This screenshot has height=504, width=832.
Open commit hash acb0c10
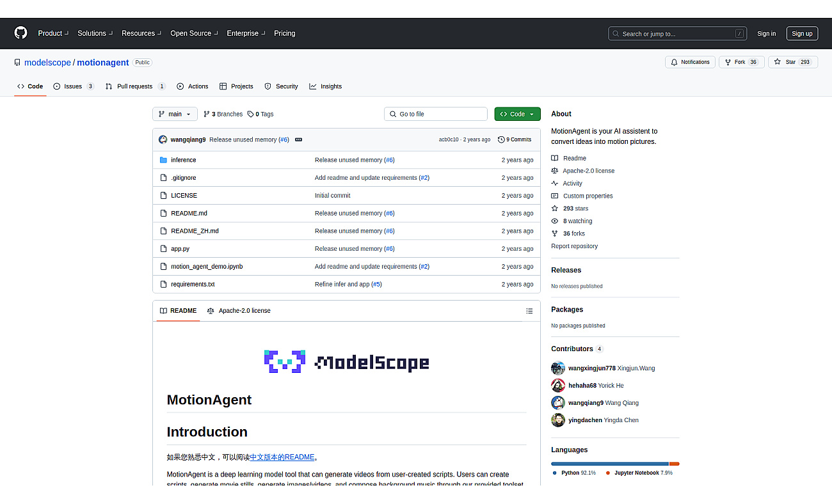click(449, 139)
